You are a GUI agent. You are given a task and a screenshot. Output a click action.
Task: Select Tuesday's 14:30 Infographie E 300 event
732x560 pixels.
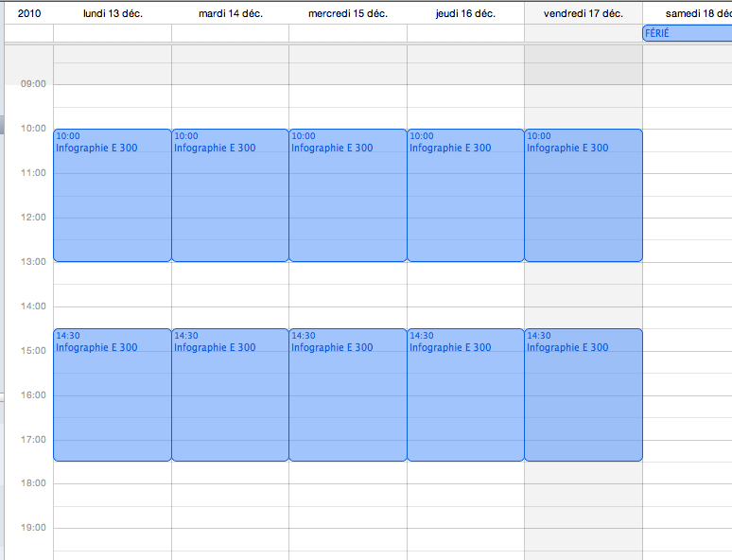tap(230, 394)
